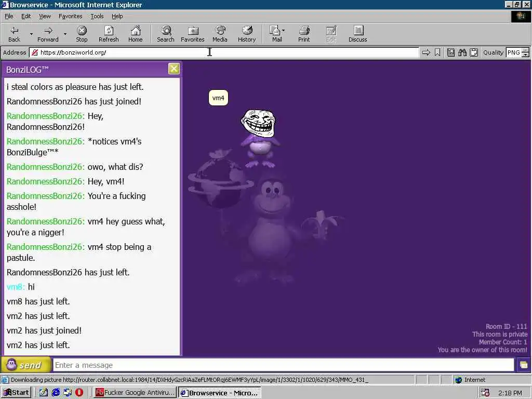Open the Discuss toolbar button

coord(357,34)
